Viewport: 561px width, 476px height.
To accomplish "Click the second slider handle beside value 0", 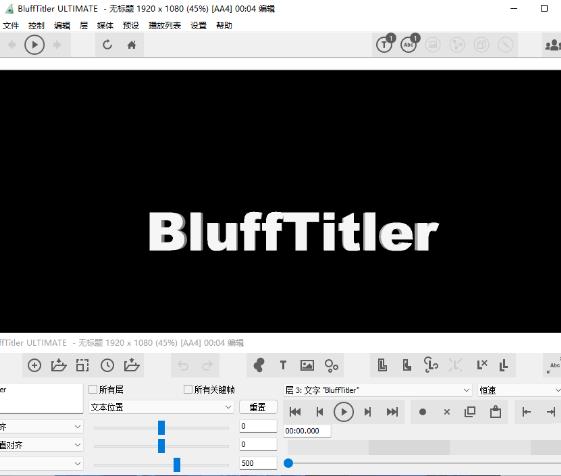I will [161, 446].
